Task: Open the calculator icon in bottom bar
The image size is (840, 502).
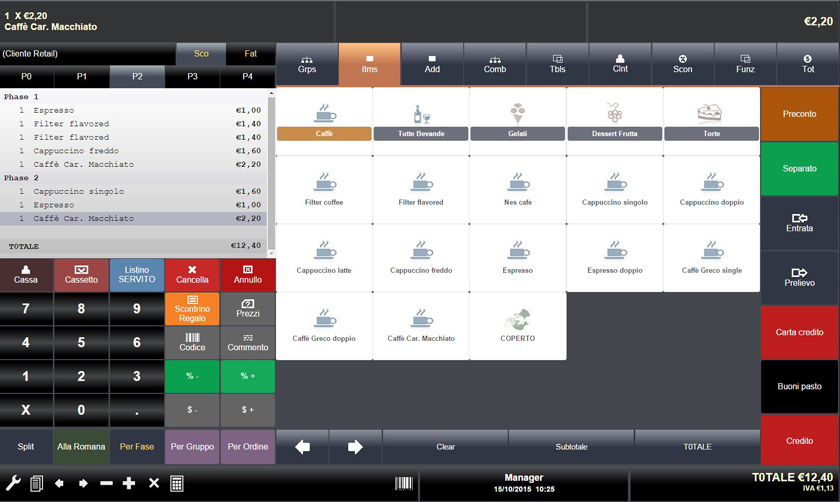Action: 177,483
